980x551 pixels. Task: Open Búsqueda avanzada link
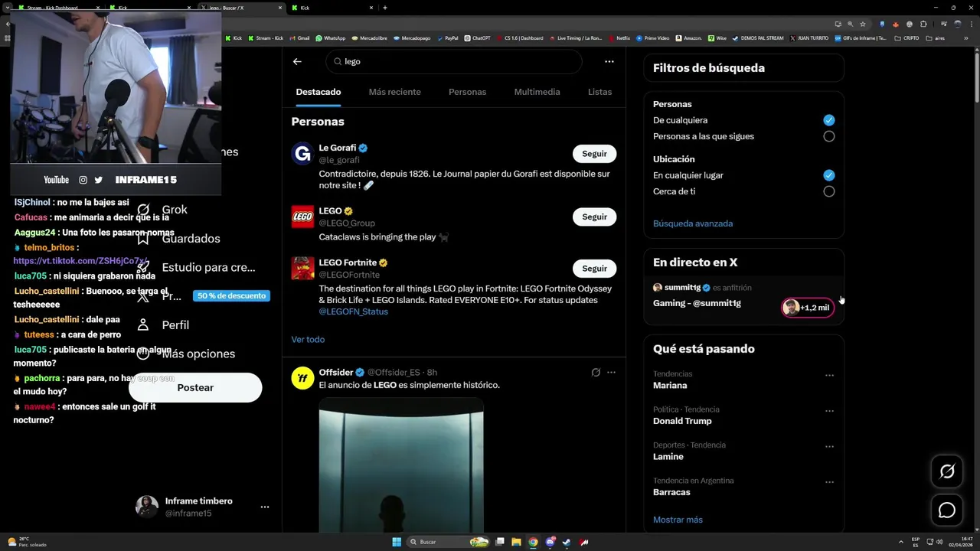[693, 223]
